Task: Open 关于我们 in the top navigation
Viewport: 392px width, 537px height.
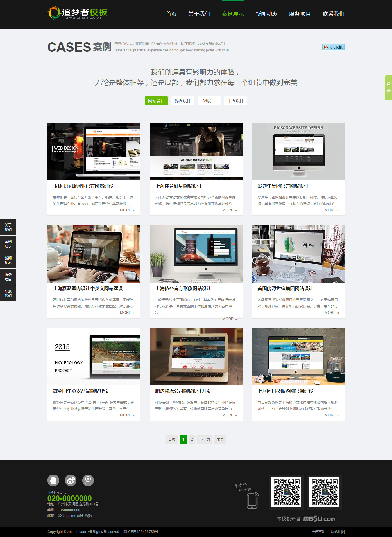Action: [199, 14]
